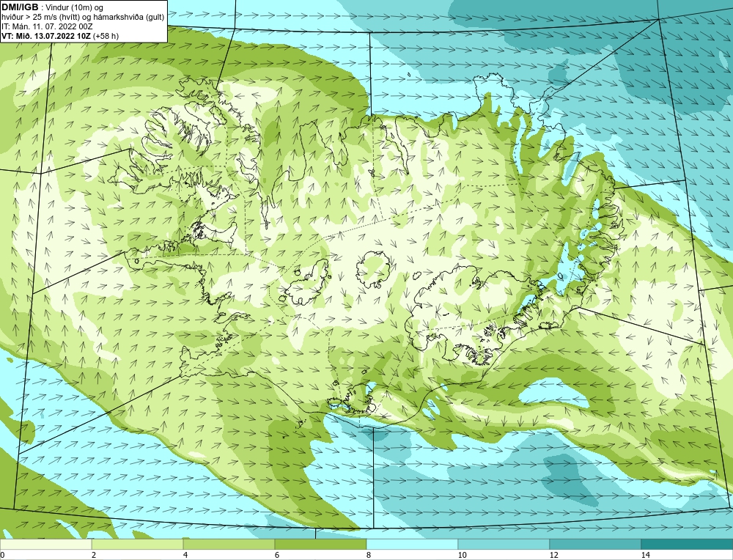Viewport: 733px width, 560px height.
Task: Click the 10–12 m/s teal legend swatch
Action: (x=504, y=544)
